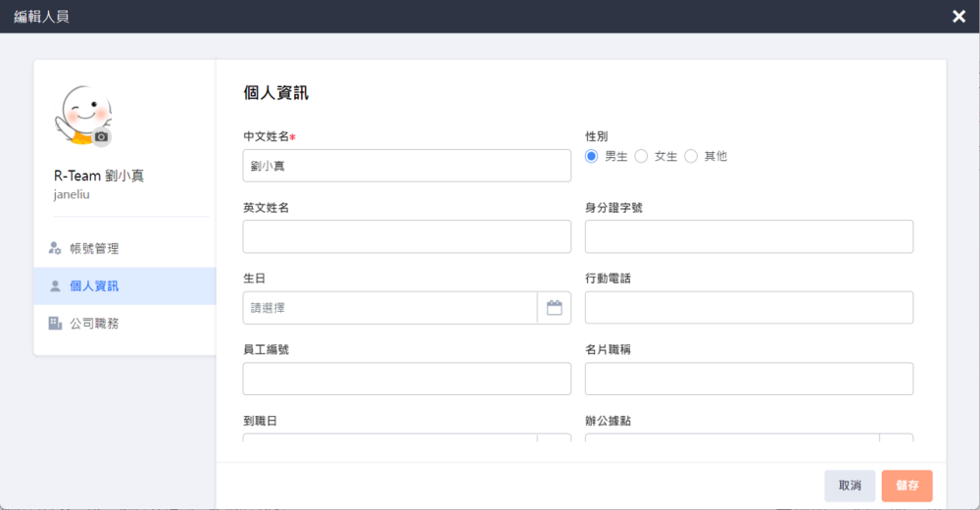Viewport: 980px width, 510px height.
Task: Click the 行動電話 input field
Action: click(749, 308)
